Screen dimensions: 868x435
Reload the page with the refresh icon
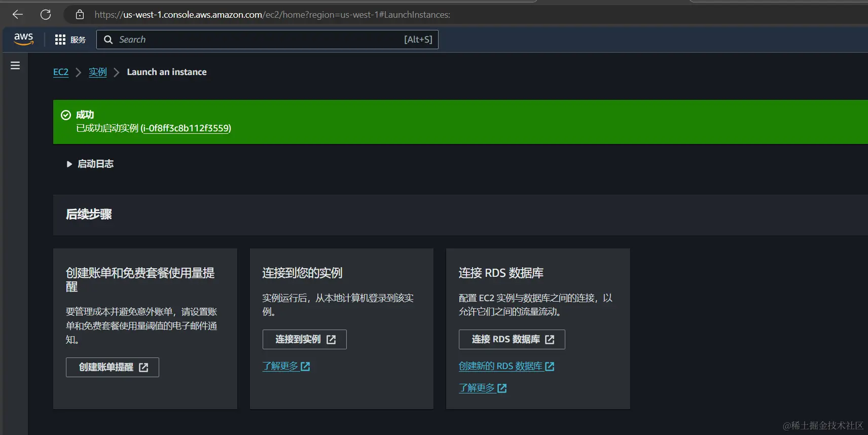tap(46, 15)
